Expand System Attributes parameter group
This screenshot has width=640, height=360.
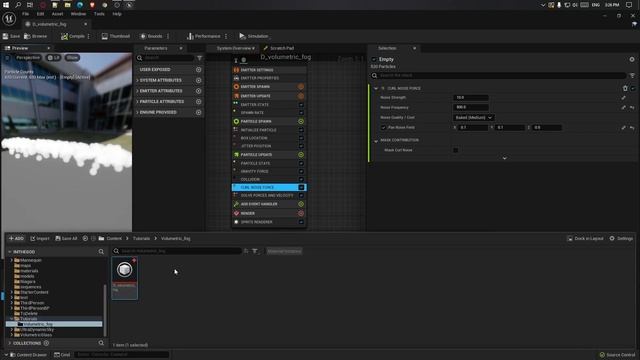[x=138, y=80]
